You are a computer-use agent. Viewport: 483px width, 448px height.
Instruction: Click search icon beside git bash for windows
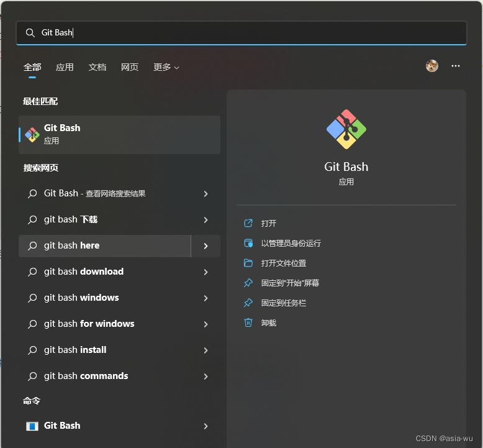click(32, 324)
